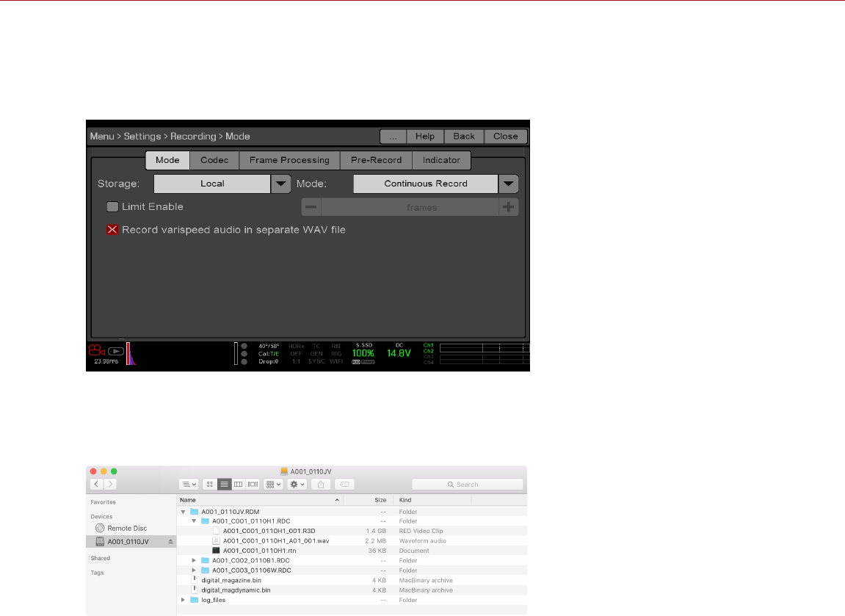This screenshot has width=845, height=616.
Task: Increase frames limit with plus button
Action: [x=508, y=207]
